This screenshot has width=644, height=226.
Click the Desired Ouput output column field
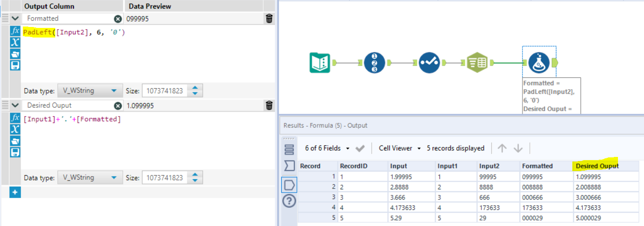coord(69,106)
